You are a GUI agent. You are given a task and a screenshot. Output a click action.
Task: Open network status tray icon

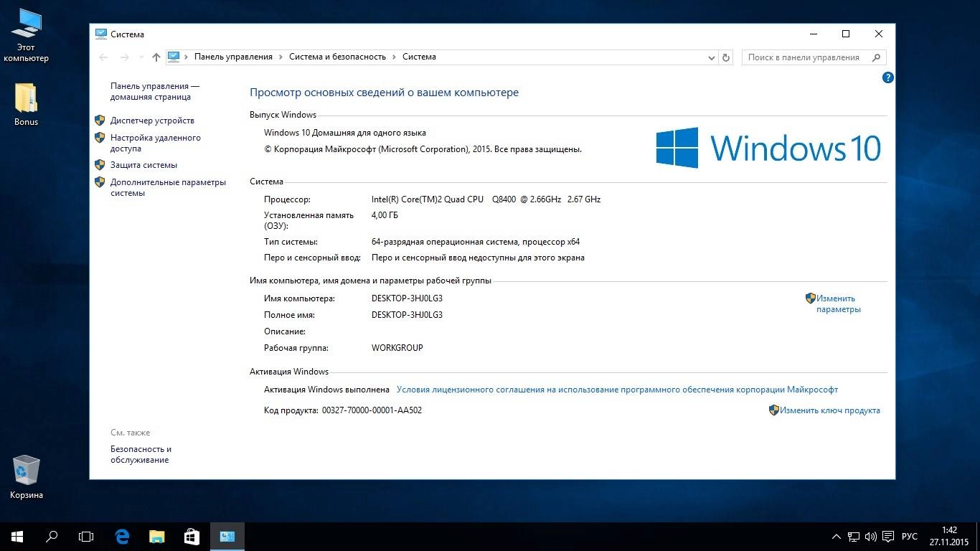[854, 537]
